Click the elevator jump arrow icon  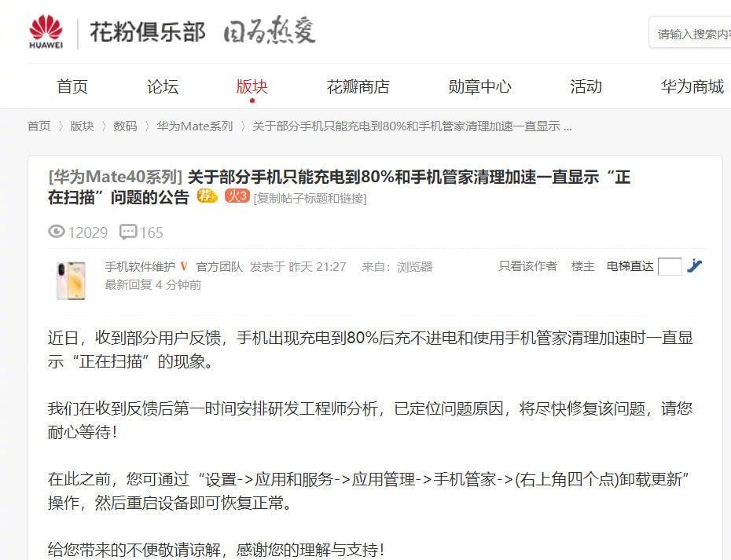click(x=694, y=265)
